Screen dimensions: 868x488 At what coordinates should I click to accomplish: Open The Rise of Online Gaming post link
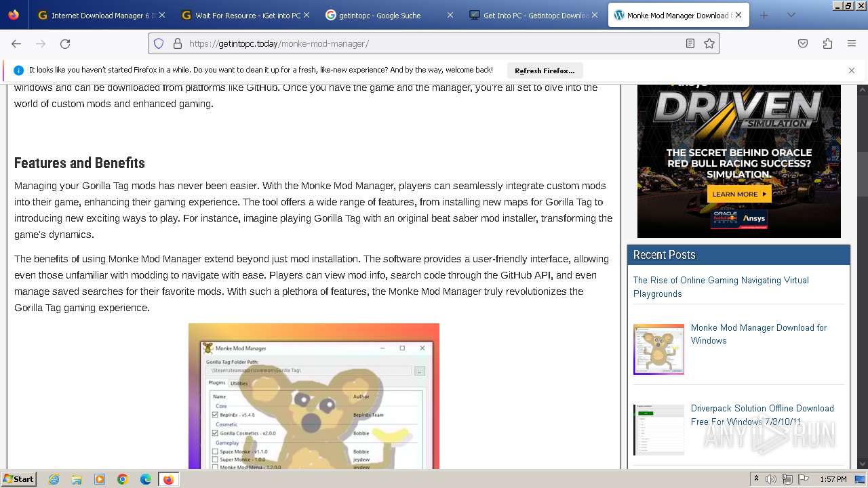pyautogui.click(x=721, y=287)
